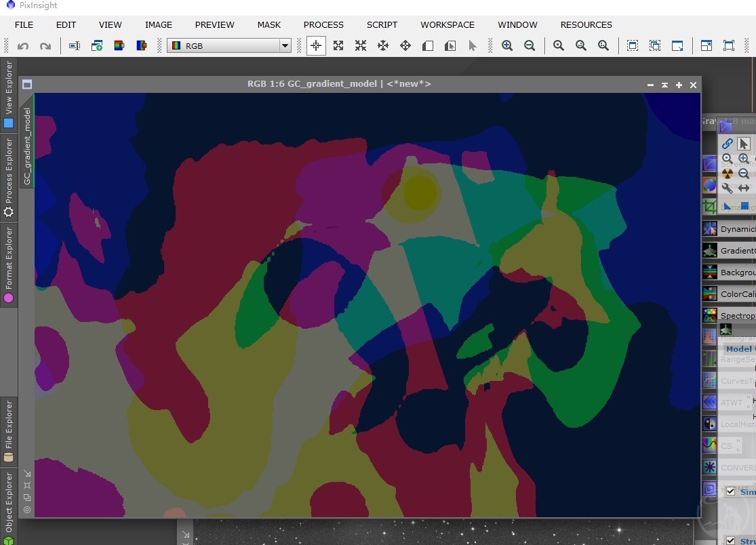Expand the Process Explorer side panel
756x545 pixels.
pyautogui.click(x=9, y=178)
